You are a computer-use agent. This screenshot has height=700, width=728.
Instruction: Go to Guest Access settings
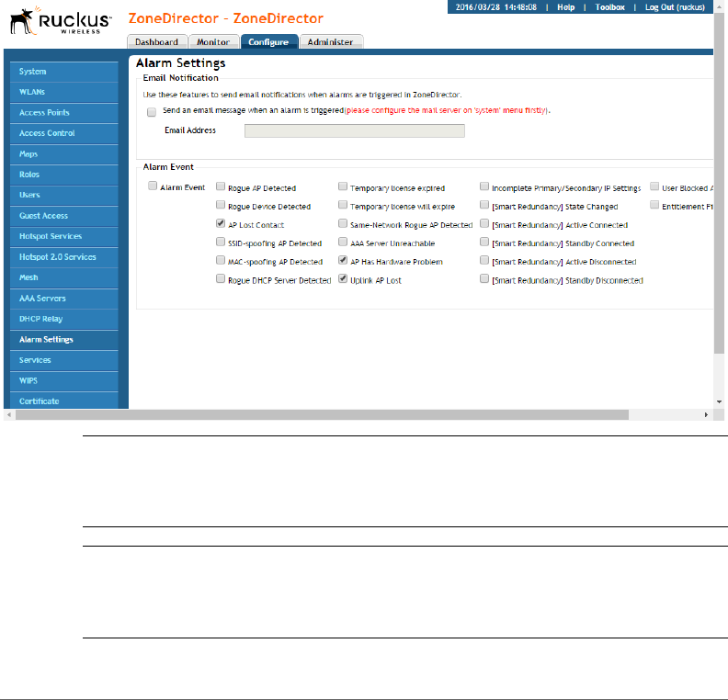[x=64, y=216]
